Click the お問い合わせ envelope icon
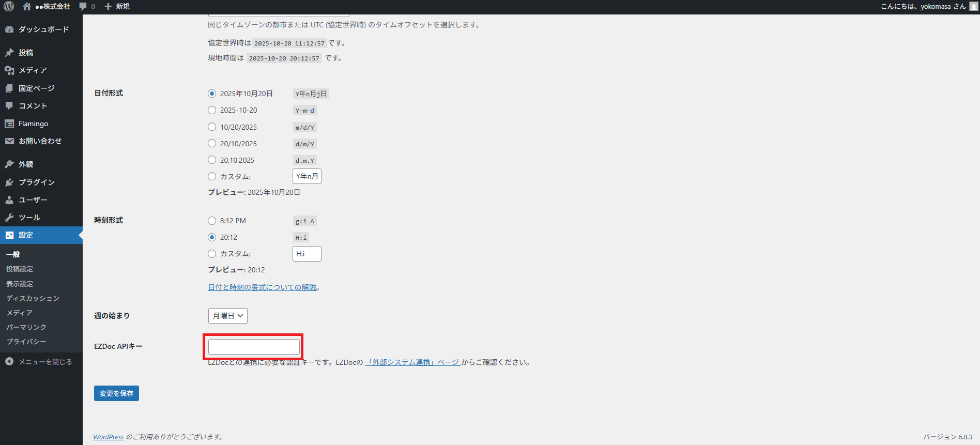 click(x=9, y=141)
